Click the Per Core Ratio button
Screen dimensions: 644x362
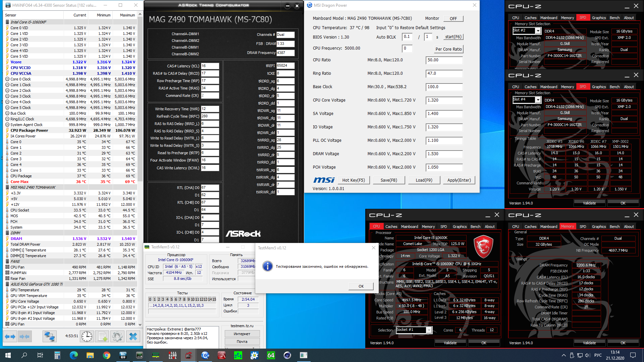click(448, 49)
